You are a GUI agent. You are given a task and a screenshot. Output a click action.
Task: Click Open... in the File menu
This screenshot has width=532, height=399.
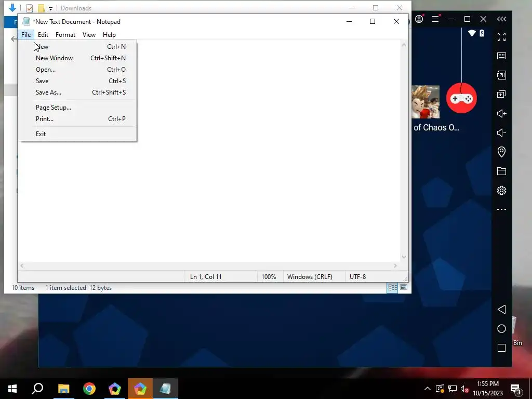coord(78,70)
